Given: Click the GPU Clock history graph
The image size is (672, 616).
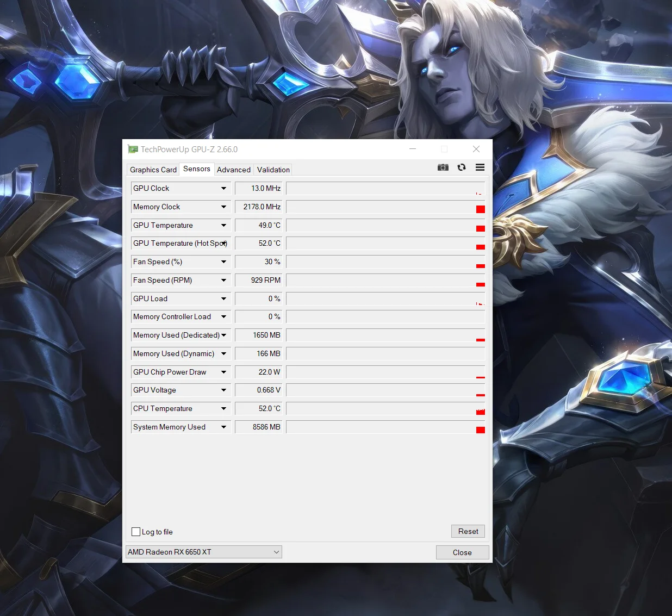Looking at the screenshot, I should 385,188.
